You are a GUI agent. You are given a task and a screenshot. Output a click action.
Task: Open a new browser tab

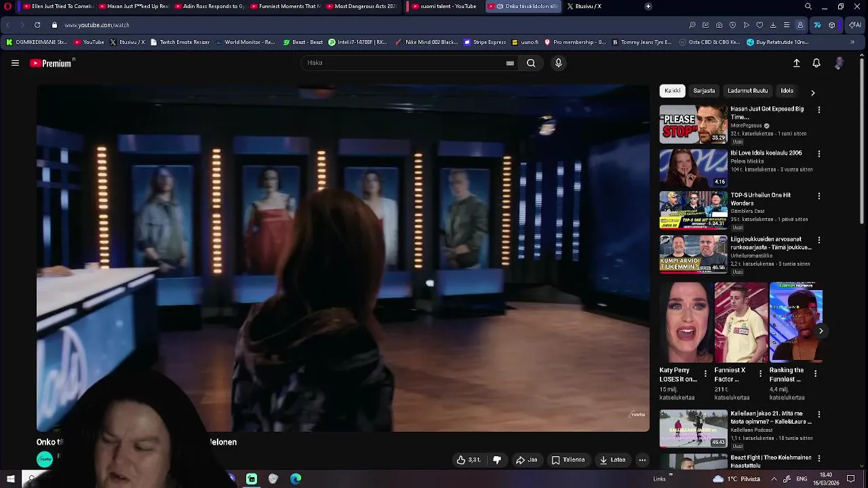(648, 6)
